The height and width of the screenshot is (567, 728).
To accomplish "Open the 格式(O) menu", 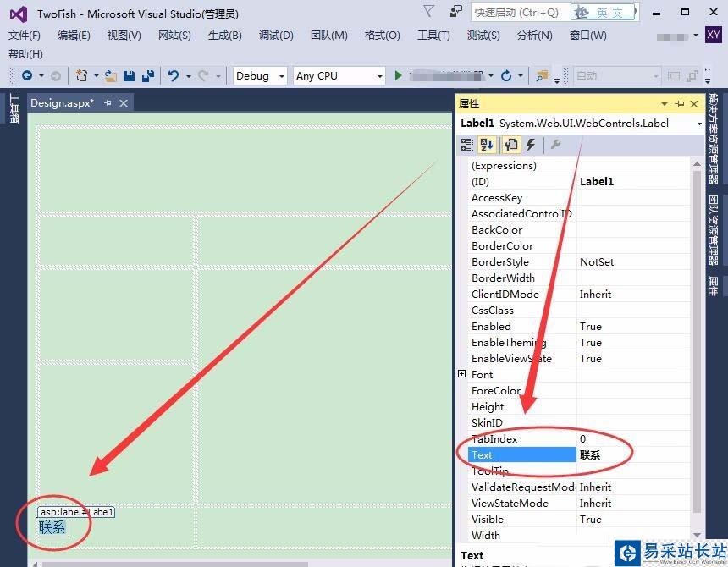I will click(x=382, y=36).
